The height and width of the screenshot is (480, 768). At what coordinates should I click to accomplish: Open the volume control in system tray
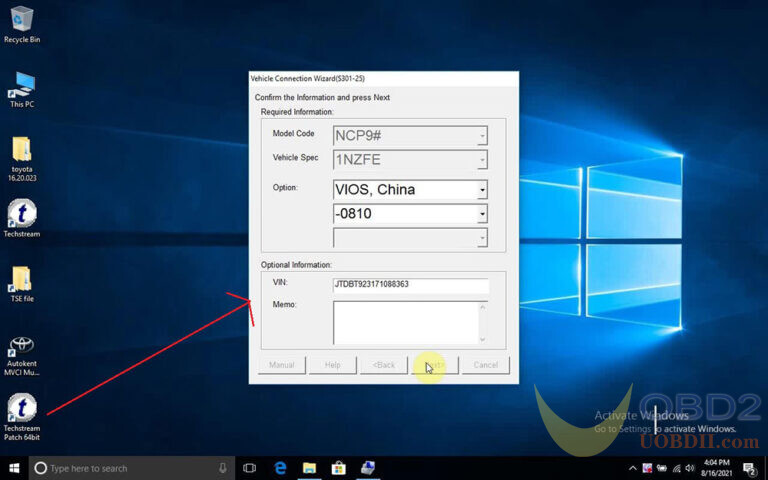coord(690,468)
